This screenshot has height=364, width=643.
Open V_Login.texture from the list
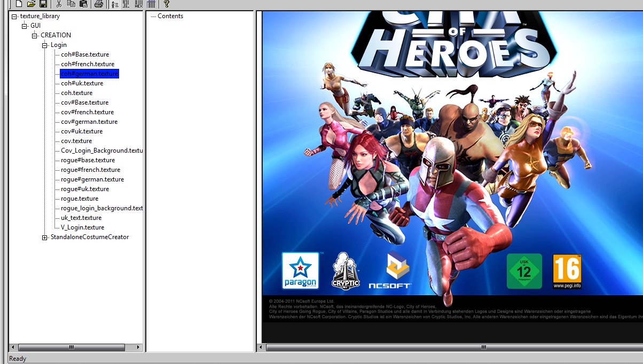82,227
